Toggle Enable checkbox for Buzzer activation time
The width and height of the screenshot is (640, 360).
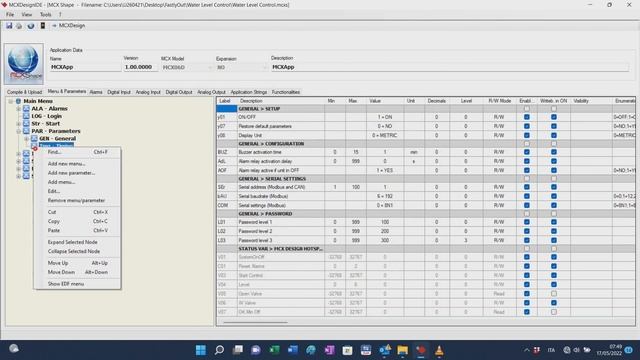[527, 152]
